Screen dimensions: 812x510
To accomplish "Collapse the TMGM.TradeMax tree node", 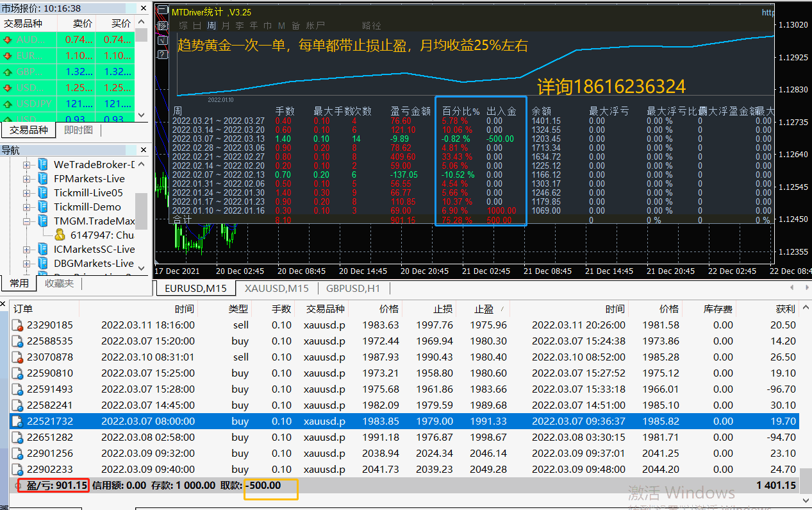I will (27, 221).
